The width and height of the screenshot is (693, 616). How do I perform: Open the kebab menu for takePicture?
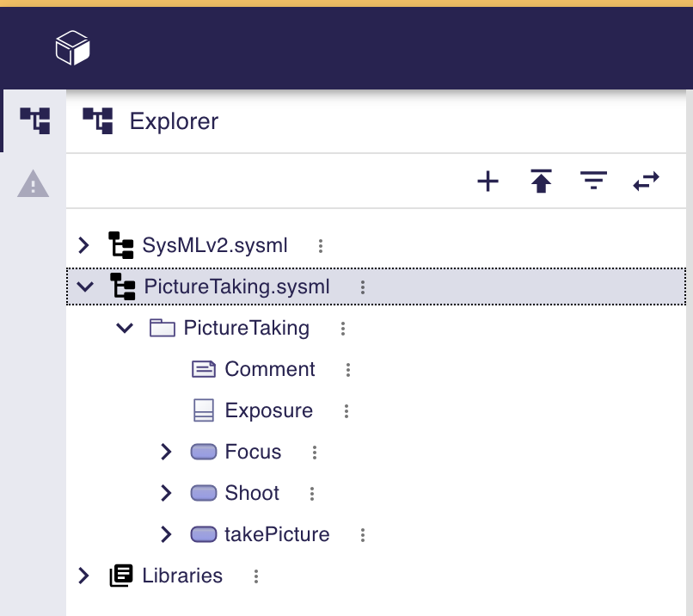pyautogui.click(x=362, y=534)
